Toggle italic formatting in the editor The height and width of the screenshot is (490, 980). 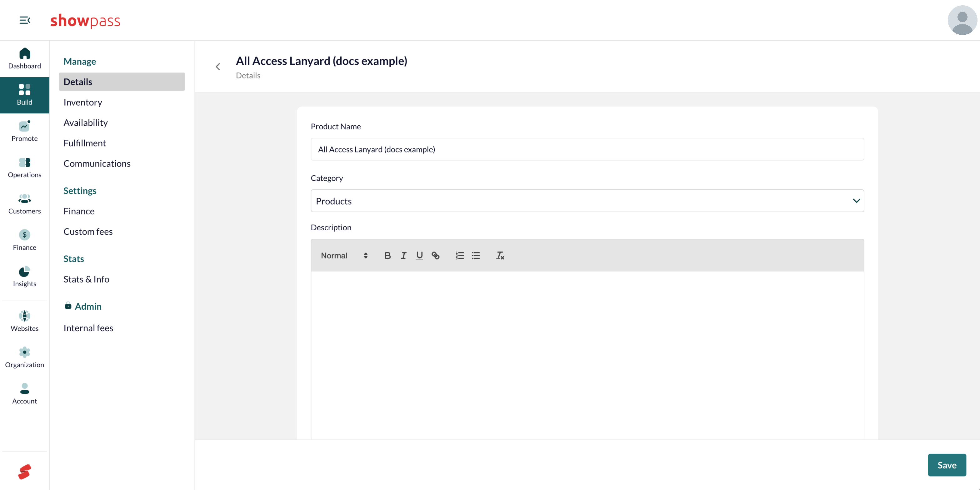pos(403,256)
